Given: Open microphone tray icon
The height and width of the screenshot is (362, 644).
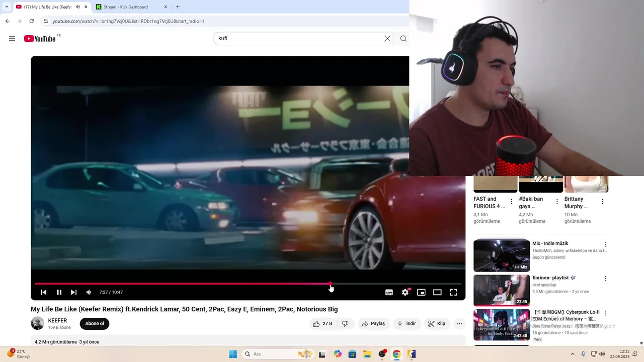Looking at the screenshot, I should (x=583, y=354).
